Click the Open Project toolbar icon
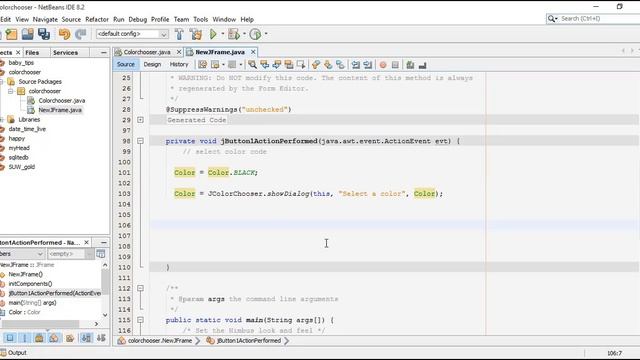640x360 pixels. pos(28,34)
